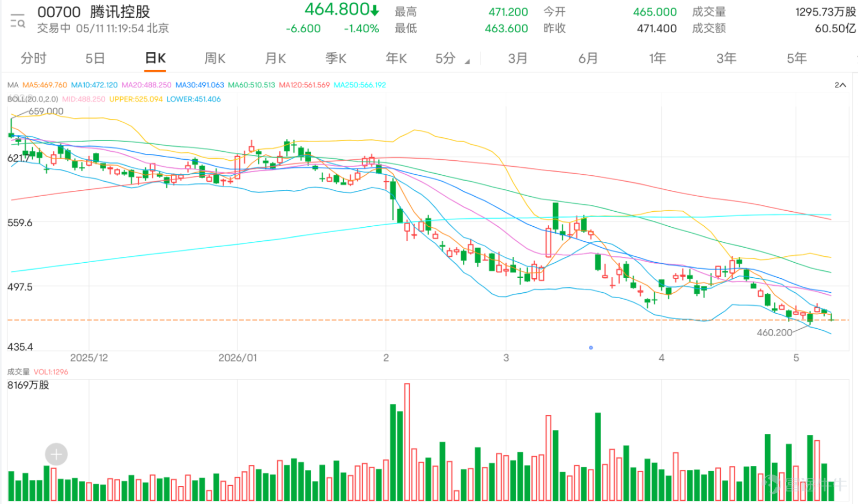Switch to 分时 chart tab
This screenshot has height=504, width=858.
[34, 58]
